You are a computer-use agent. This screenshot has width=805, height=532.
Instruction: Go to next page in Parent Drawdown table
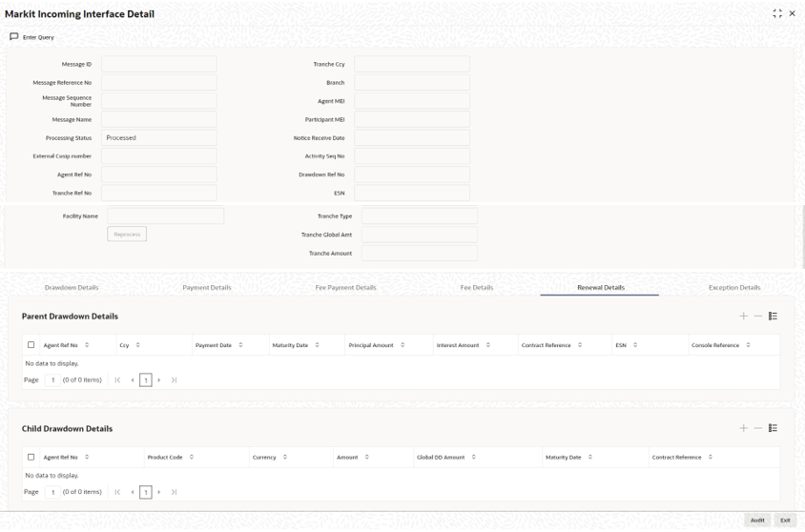(x=159, y=380)
